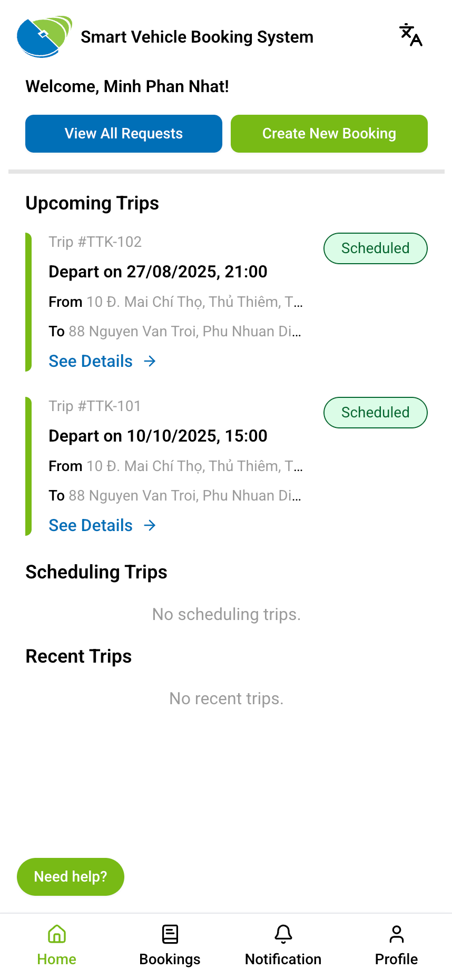Click arrow icon for trip TTK-101
This screenshot has width=452, height=980.
coord(150,525)
